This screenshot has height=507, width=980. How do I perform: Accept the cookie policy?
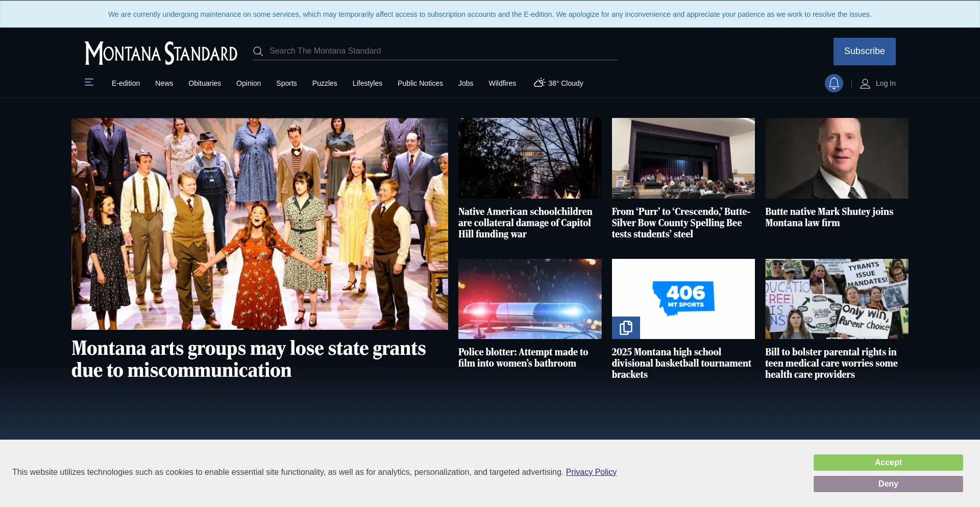click(x=888, y=463)
